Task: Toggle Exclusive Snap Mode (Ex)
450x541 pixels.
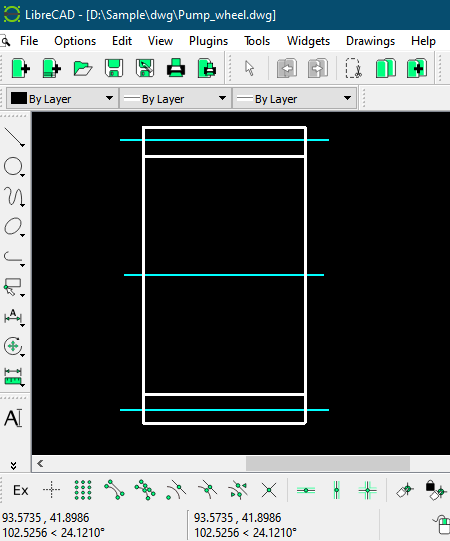Action: (21, 490)
